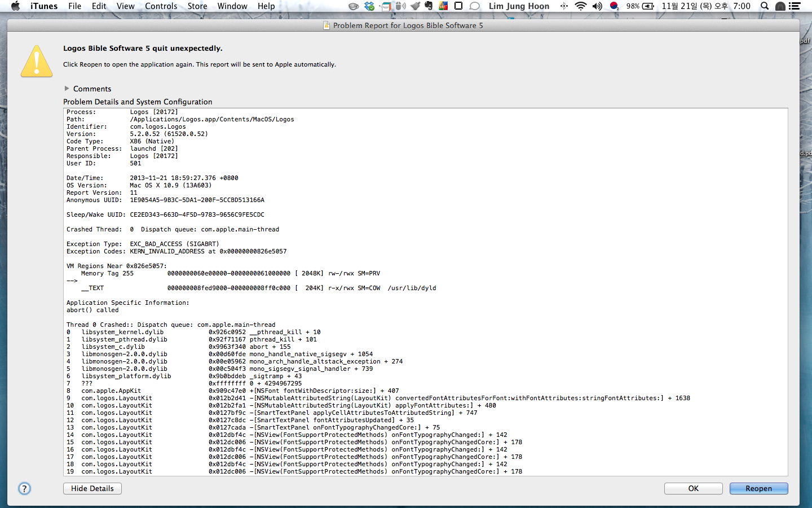Screen dimensions: 812x508
Task: Open the File menu
Action: tap(74, 6)
